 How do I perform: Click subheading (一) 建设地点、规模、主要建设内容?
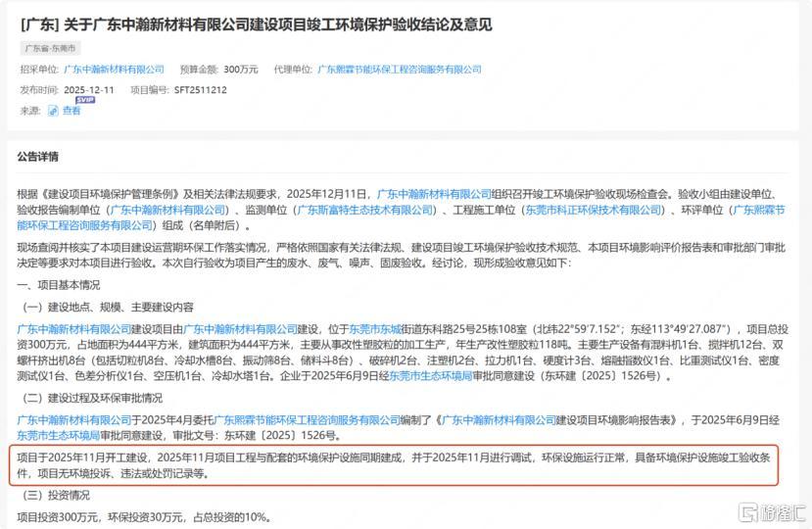pyautogui.click(x=108, y=308)
